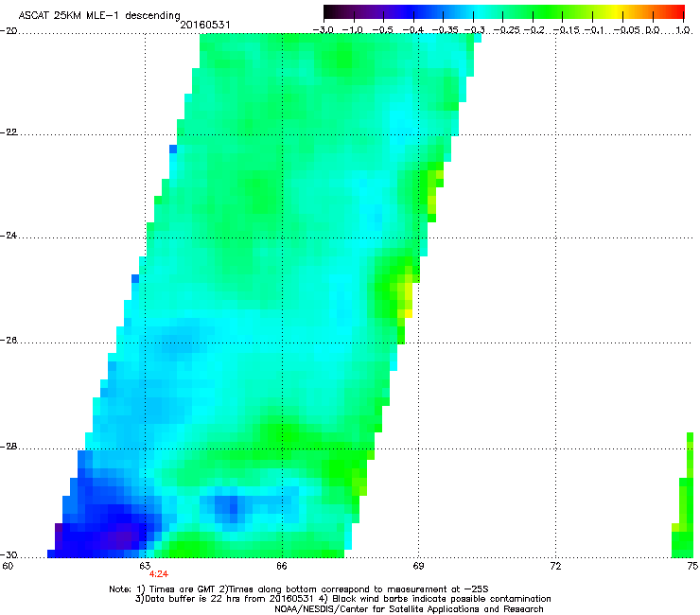Click the longitude axis label 66
The height and width of the screenshot is (615, 700).
coord(282,566)
